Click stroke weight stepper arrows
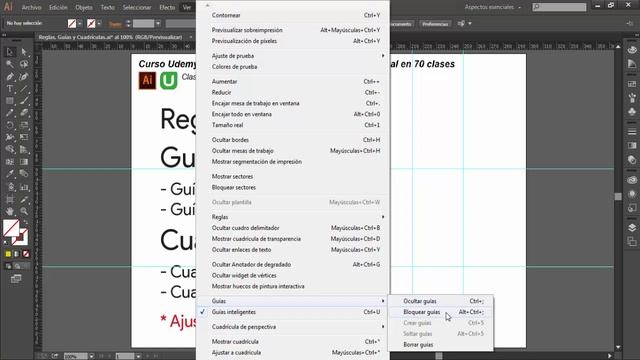This screenshot has width=640, height=360. coord(128,24)
